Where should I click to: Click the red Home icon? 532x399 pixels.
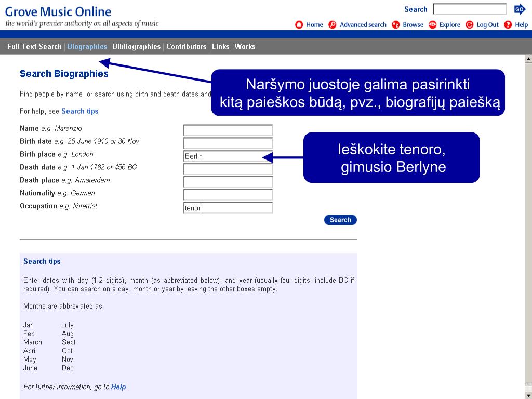point(299,25)
